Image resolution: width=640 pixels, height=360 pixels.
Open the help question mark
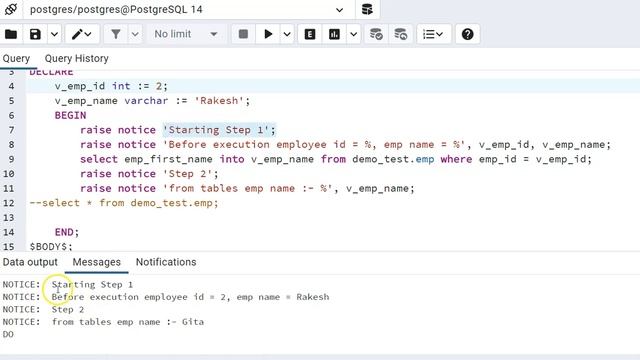tap(467, 34)
